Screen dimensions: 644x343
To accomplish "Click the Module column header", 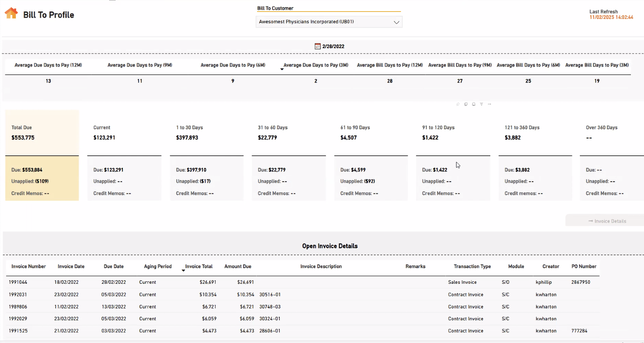I will click(516, 266).
